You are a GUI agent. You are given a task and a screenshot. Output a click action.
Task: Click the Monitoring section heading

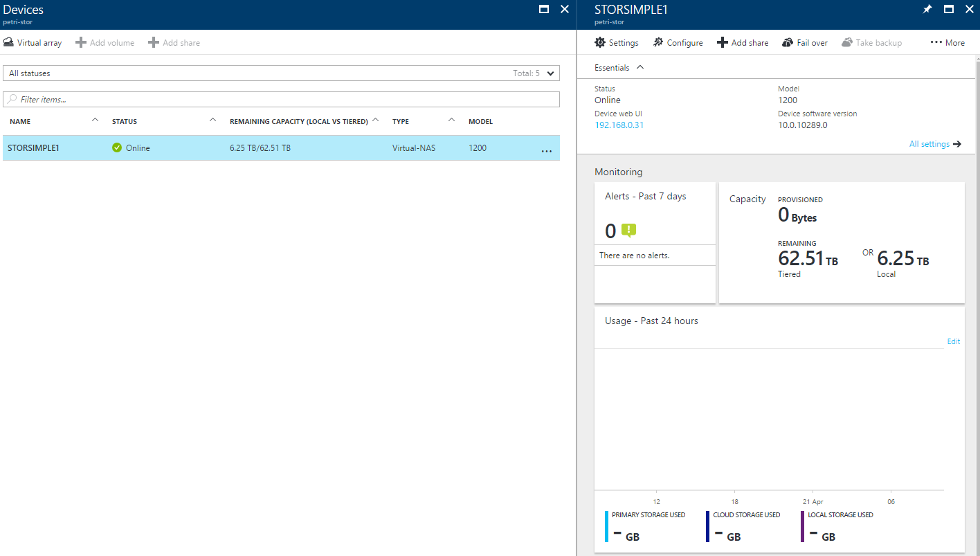coord(618,172)
